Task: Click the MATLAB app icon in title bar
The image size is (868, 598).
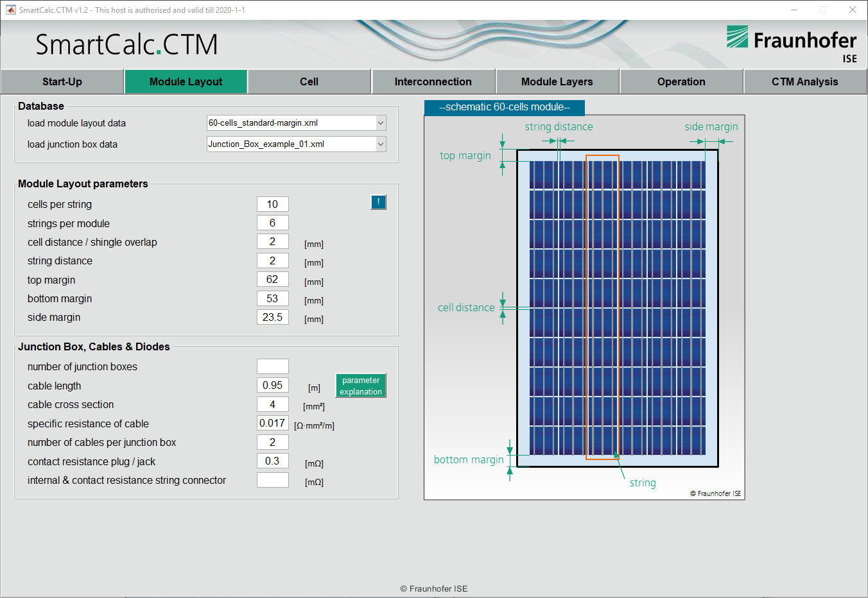Action: pos(10,10)
